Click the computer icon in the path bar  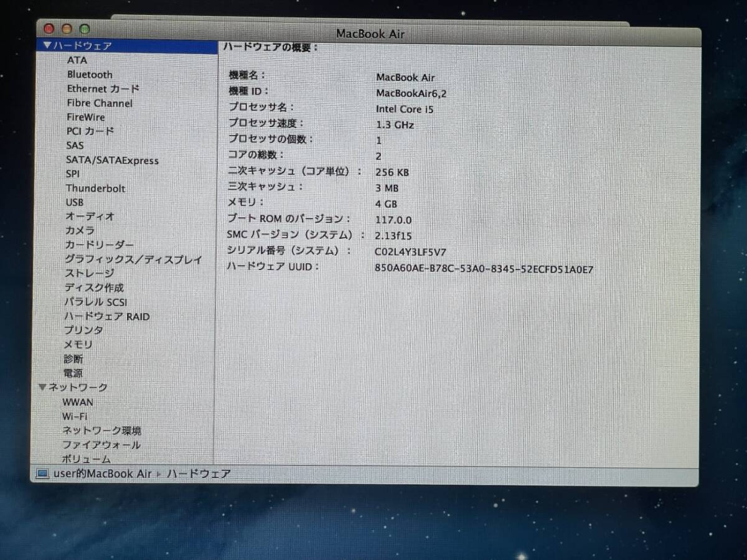(x=42, y=474)
